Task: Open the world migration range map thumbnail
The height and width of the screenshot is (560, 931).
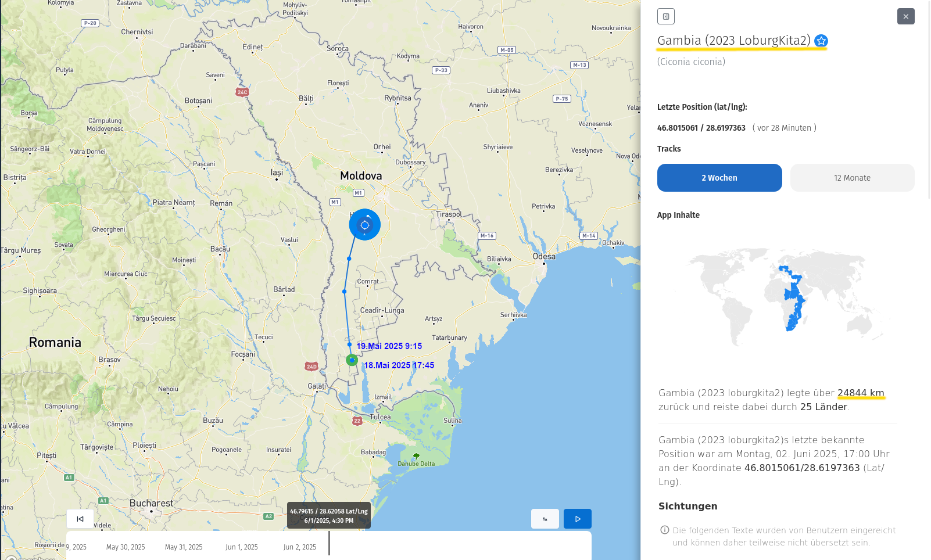Action: pyautogui.click(x=785, y=297)
